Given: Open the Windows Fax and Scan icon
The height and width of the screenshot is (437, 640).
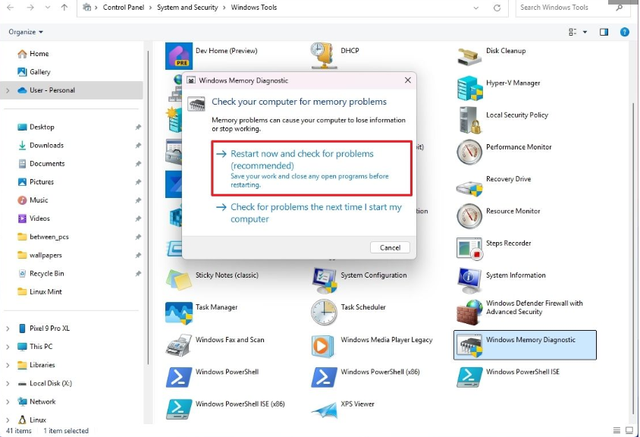Looking at the screenshot, I should pyautogui.click(x=179, y=345).
